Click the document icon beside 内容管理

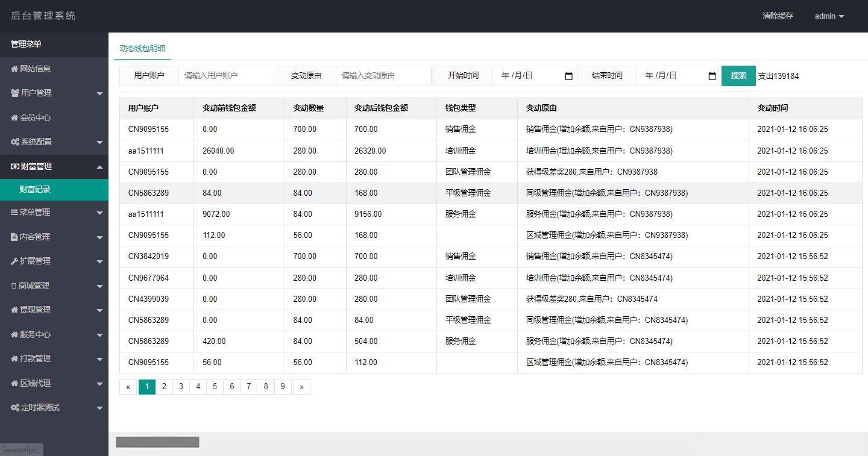coord(14,237)
